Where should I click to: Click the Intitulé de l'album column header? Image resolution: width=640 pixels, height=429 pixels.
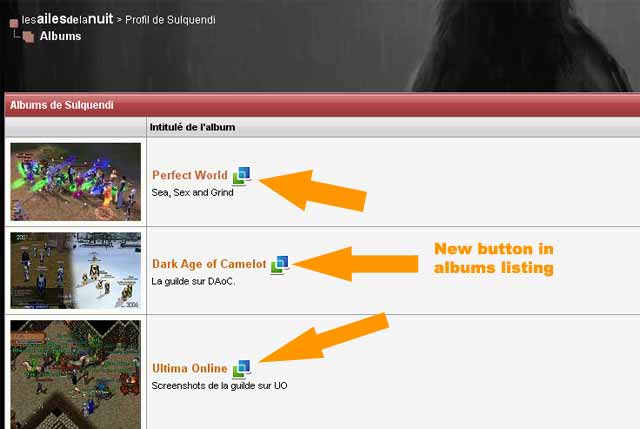point(192,127)
